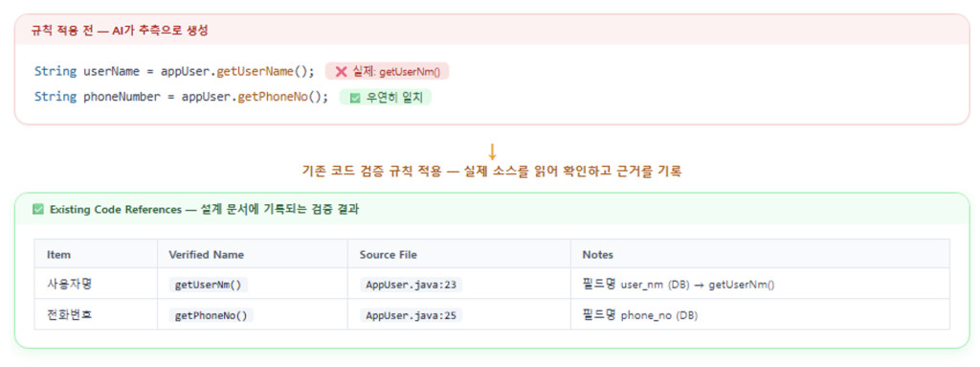The width and height of the screenshot is (980, 367).
Task: Select the note 필드명 user_nm (DB) → getUserNm()
Action: point(679,285)
